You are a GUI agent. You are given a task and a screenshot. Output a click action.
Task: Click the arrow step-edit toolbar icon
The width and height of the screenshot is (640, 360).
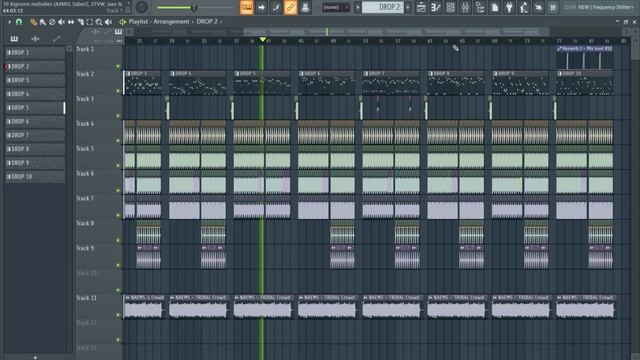261,7
